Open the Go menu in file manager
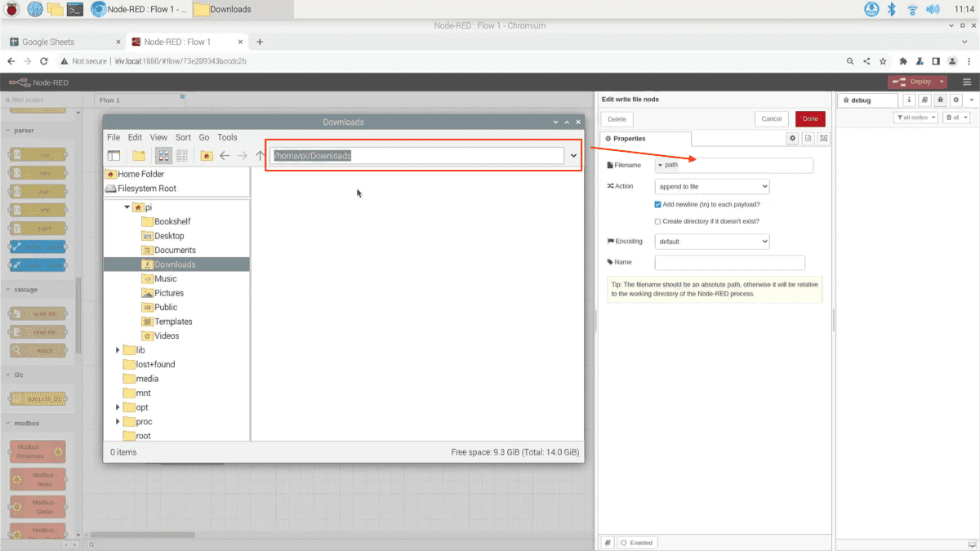This screenshot has height=551, width=980. [x=203, y=137]
